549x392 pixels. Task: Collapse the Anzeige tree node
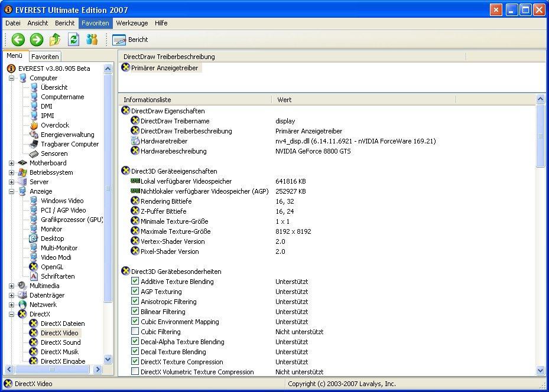12,191
